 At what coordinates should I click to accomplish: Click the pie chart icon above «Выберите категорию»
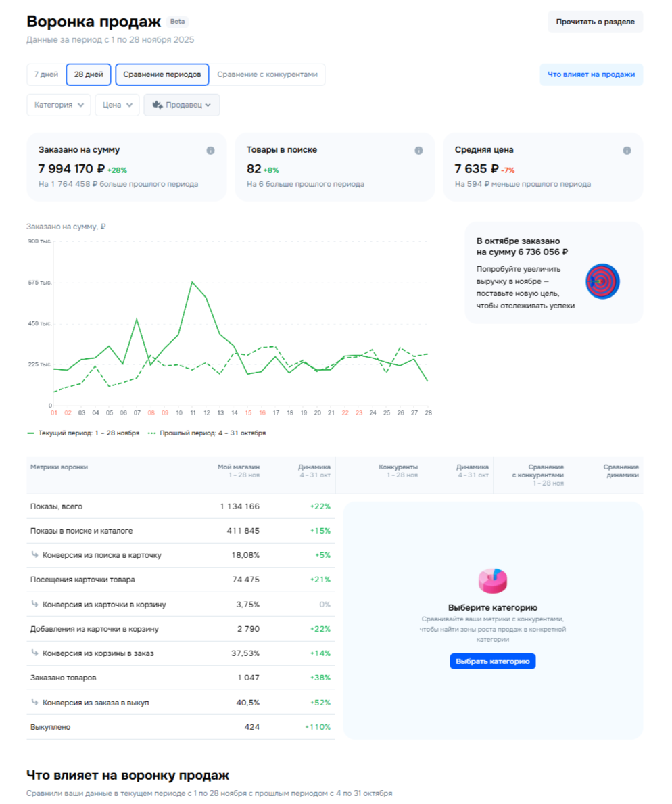492,580
